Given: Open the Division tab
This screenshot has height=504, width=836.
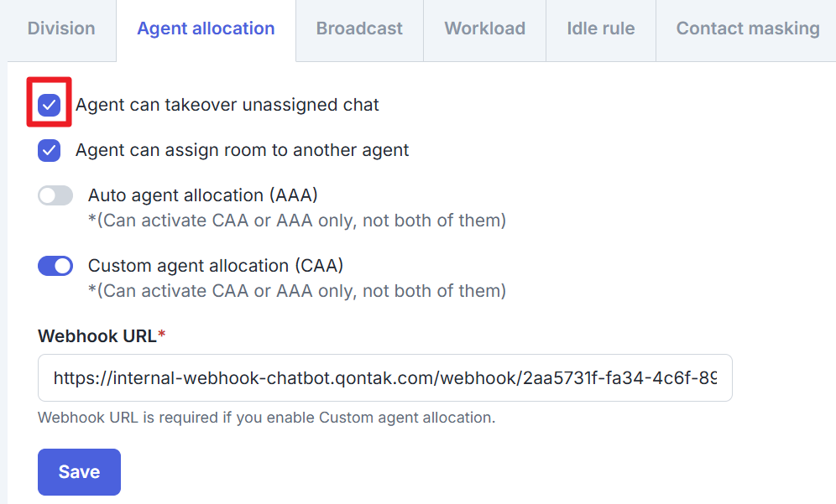Looking at the screenshot, I should (61, 29).
